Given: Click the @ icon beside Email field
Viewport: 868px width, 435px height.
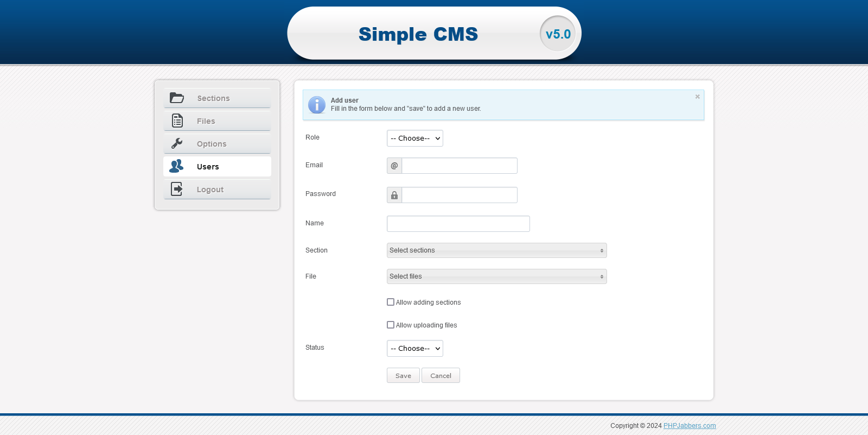Looking at the screenshot, I should [394, 166].
